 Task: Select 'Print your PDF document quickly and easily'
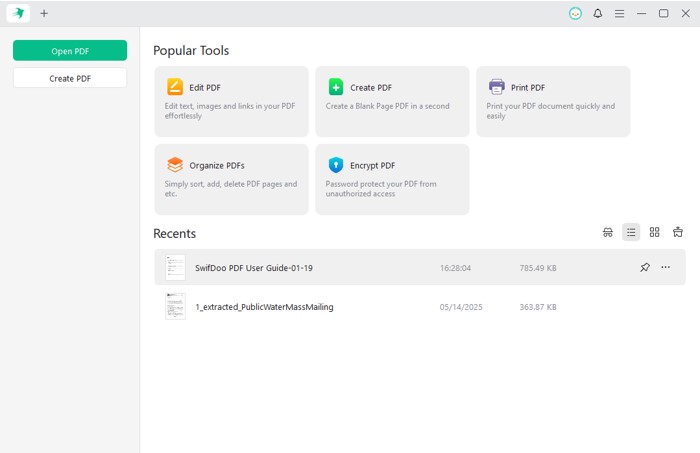[x=550, y=111]
